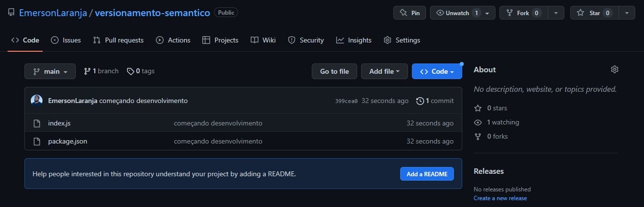Click the Security shield icon

tap(292, 40)
